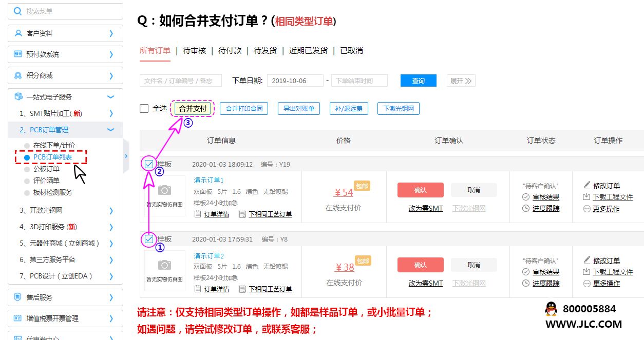Click the 下单结束时间 date field
Screen dimensions: 644x340
(x=358, y=81)
